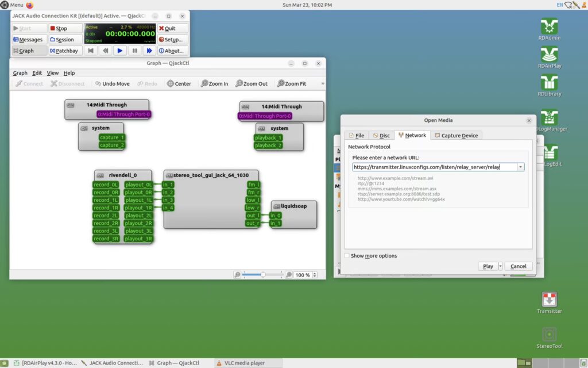
Task: Open the network URL history dropdown
Action: tap(520, 167)
